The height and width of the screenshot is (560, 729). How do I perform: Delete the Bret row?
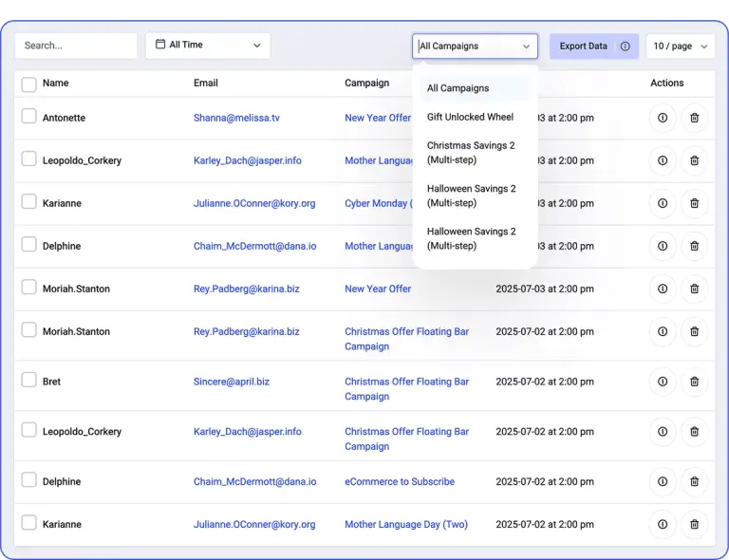point(694,382)
